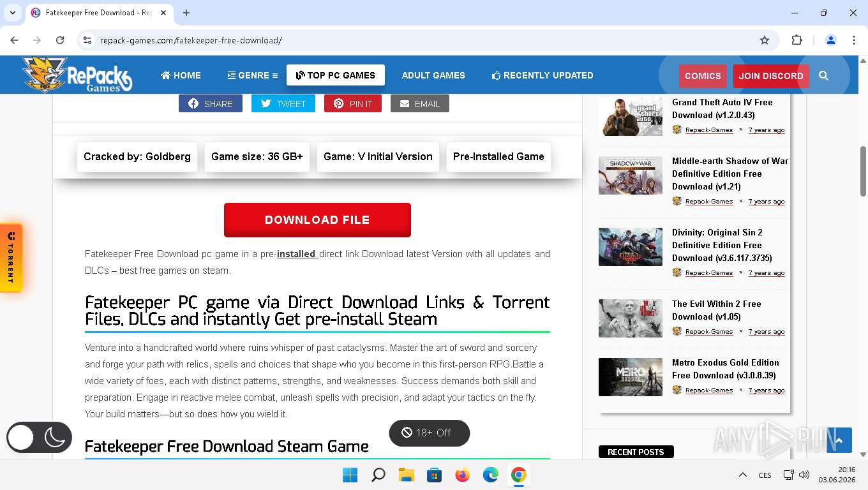The width and height of the screenshot is (868, 490).
Task: View site information icon in address bar
Action: point(87,40)
